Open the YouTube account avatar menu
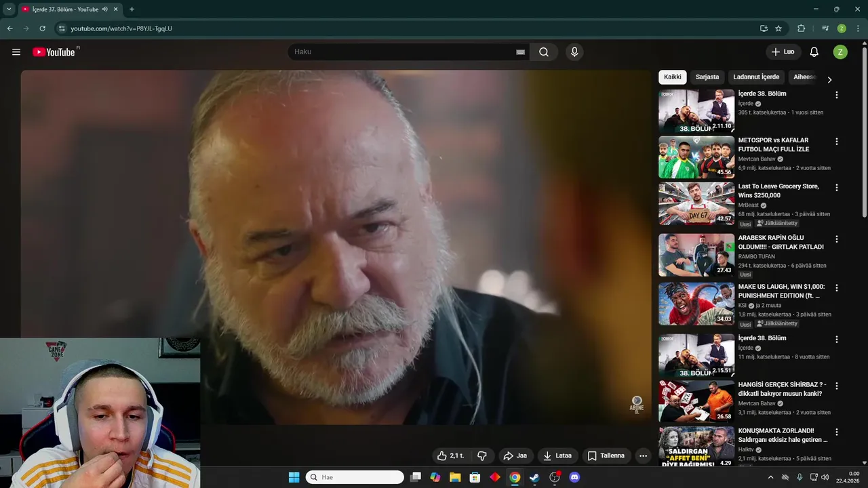 (840, 52)
